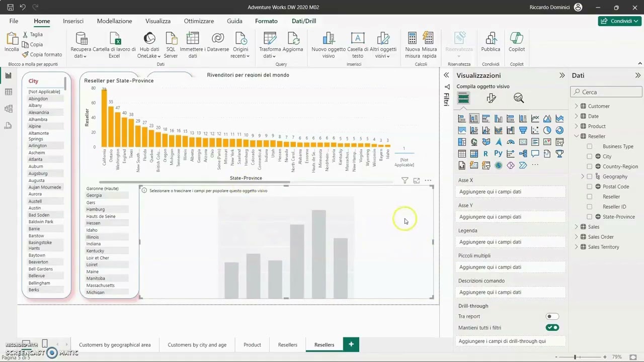Expand the Customer table
Screen dimensions: 644x362
click(x=577, y=106)
